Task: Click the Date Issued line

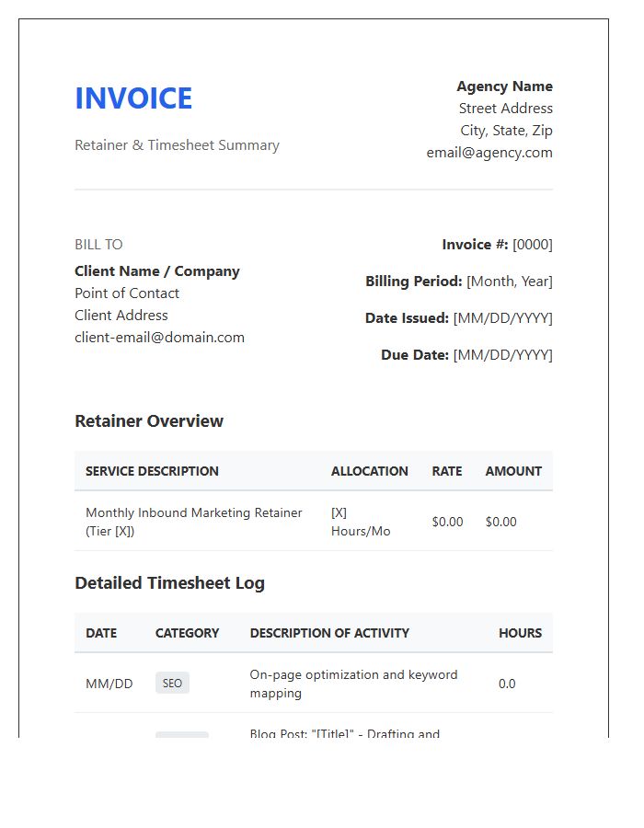Action: pyautogui.click(x=459, y=318)
